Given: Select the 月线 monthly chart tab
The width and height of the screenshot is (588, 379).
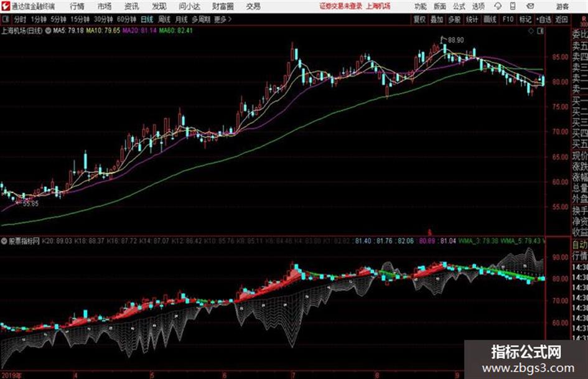Looking at the screenshot, I should click(182, 19).
